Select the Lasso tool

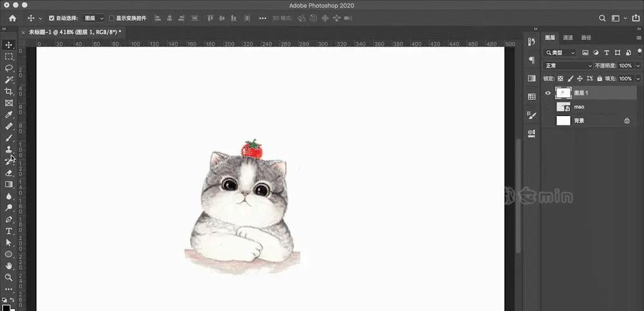8,68
